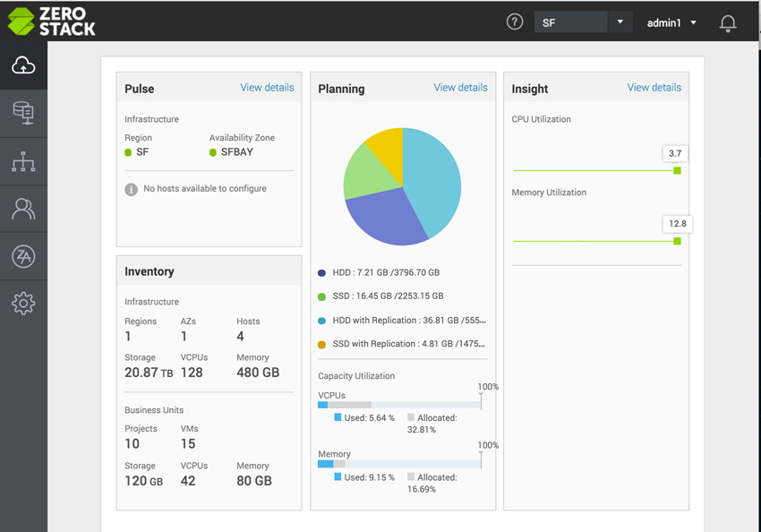Screen dimensions: 761x532
Task: Click the HDD : 7.21 GB legend text
Action: pyautogui.click(x=386, y=272)
